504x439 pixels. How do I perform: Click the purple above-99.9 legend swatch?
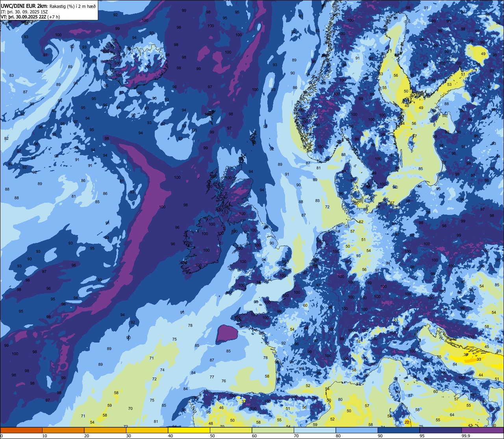482,430
